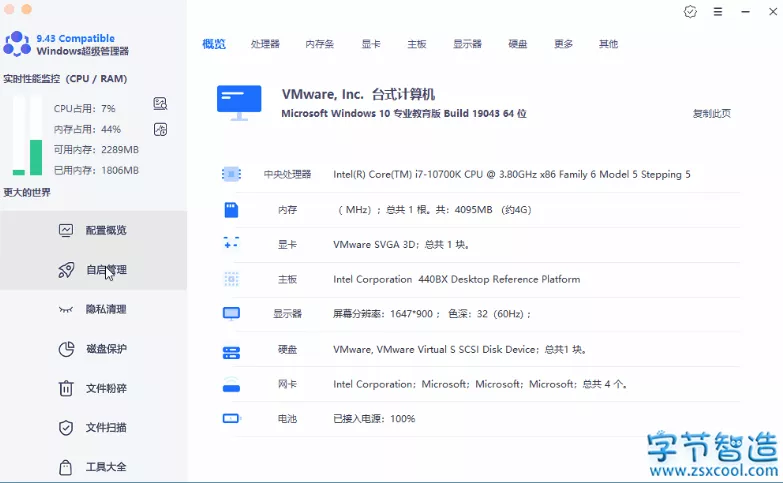This screenshot has height=483, width=783.
Task: Click the 可用内存: 2289MB label
Action: pos(96,150)
